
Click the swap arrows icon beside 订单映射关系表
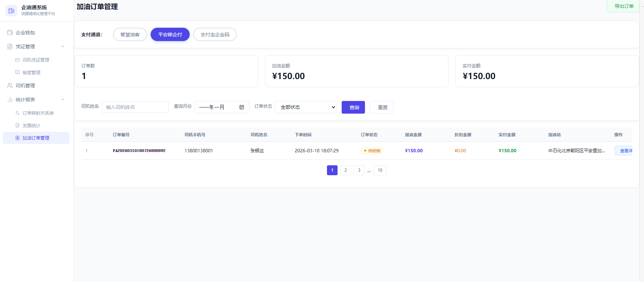pos(17,113)
